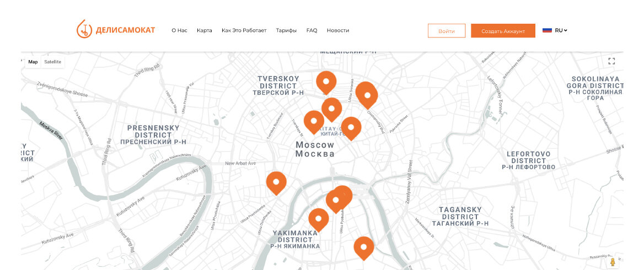
Task: Click the Делисамокат scooter logo
Action: point(116,29)
